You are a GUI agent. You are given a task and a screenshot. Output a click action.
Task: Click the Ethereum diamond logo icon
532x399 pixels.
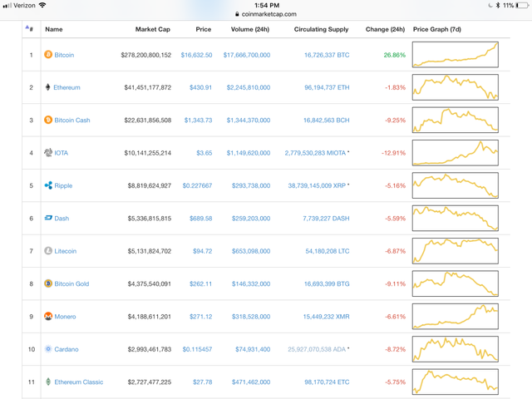(x=48, y=87)
